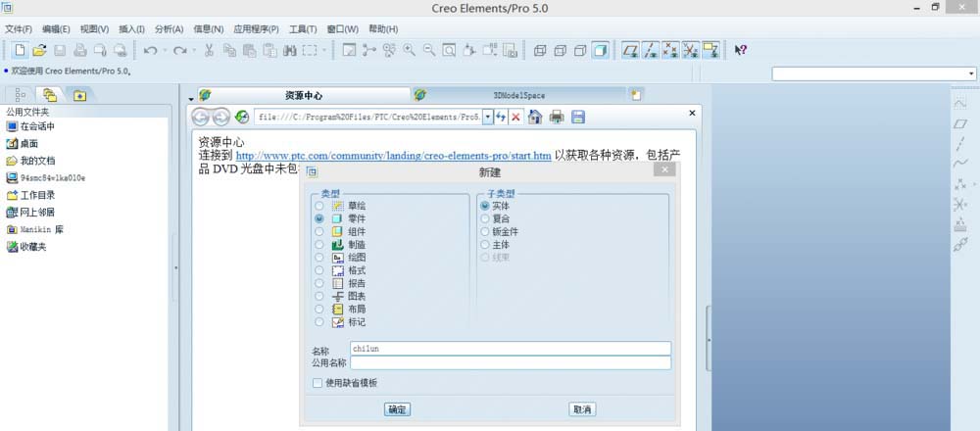Click the browser refresh globe icon
The width and height of the screenshot is (980, 431).
(242, 117)
